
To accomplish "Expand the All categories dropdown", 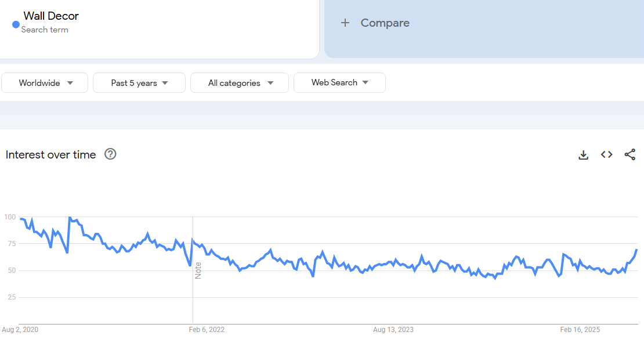I will pyautogui.click(x=240, y=83).
